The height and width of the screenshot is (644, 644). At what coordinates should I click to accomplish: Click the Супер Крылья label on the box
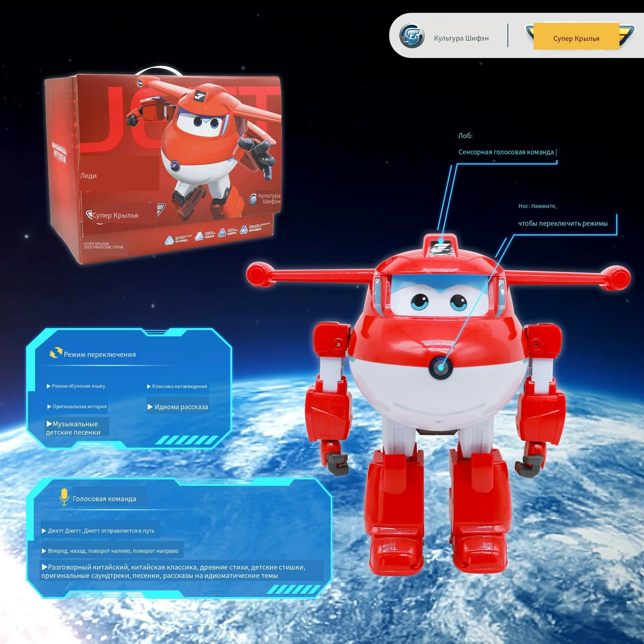(x=115, y=215)
